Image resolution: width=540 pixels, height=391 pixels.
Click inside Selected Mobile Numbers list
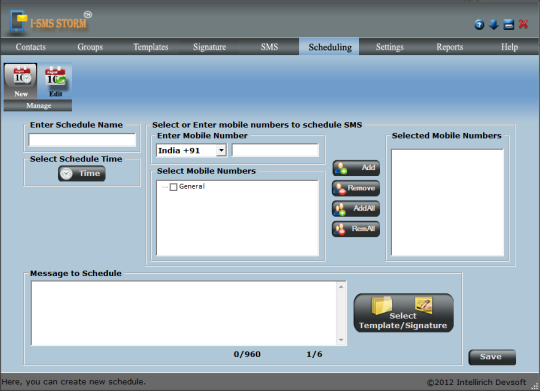coord(447,203)
